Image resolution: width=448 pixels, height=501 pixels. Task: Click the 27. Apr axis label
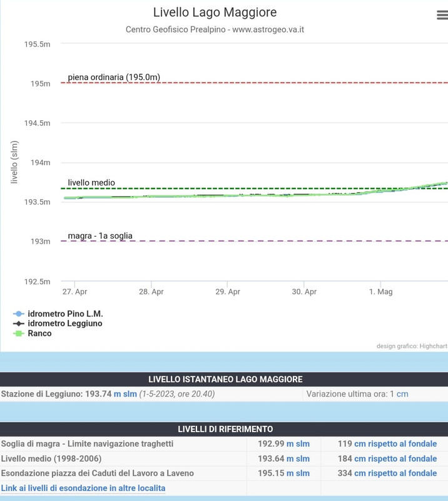74,292
